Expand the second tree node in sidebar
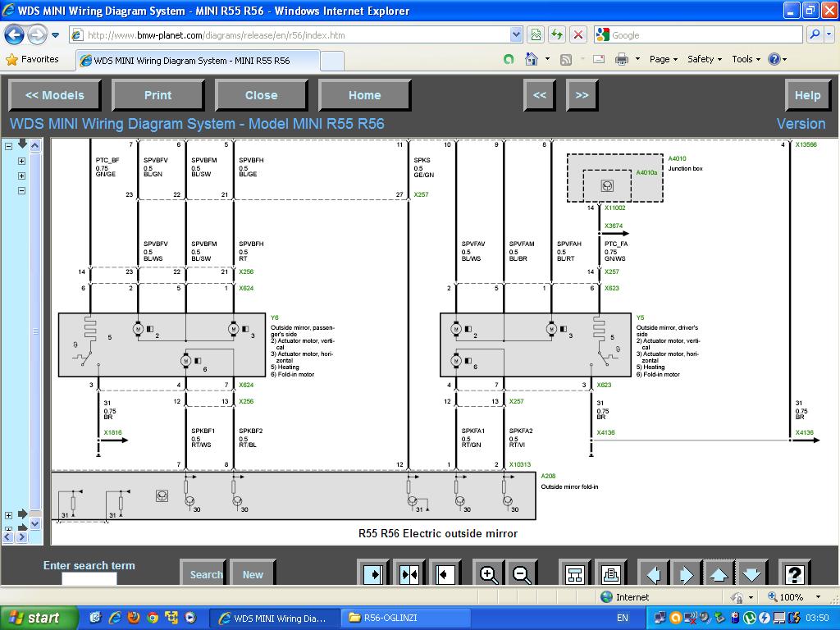 tap(21, 162)
